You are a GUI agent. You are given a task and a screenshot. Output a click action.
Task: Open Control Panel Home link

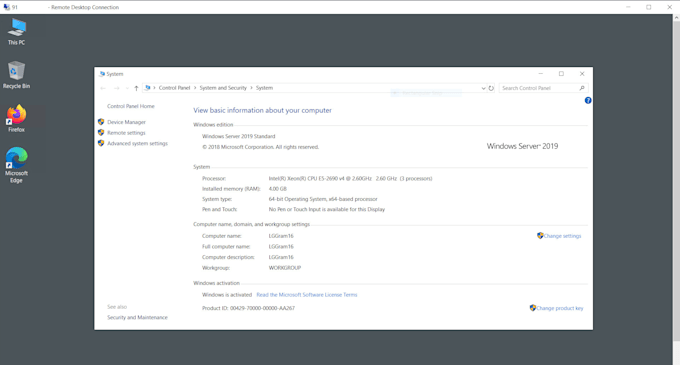131,106
